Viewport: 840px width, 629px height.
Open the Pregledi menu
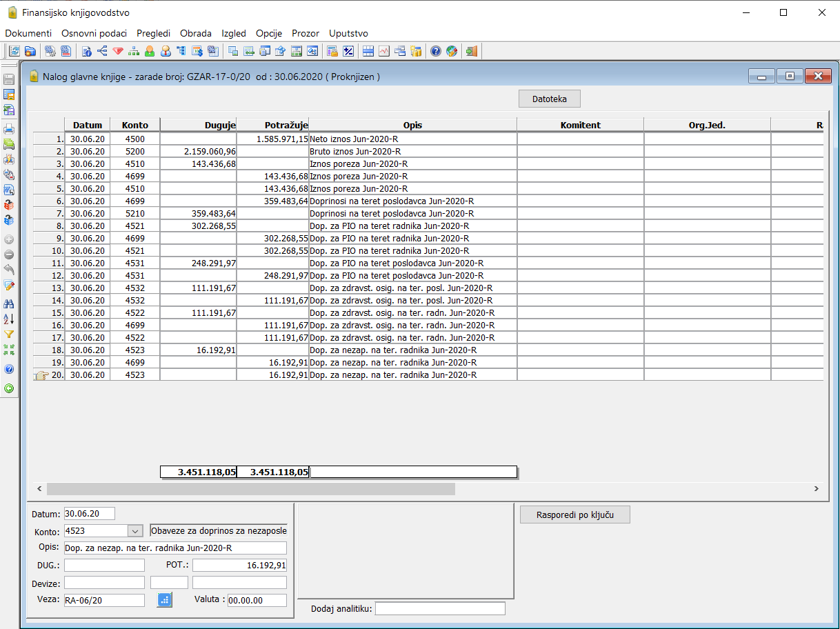pos(153,33)
